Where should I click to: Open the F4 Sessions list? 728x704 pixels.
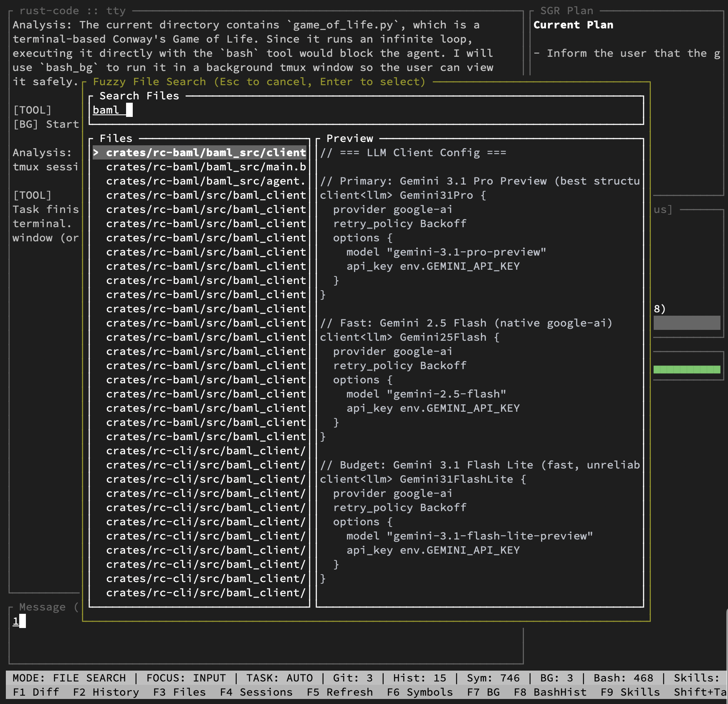pyautogui.click(x=256, y=692)
